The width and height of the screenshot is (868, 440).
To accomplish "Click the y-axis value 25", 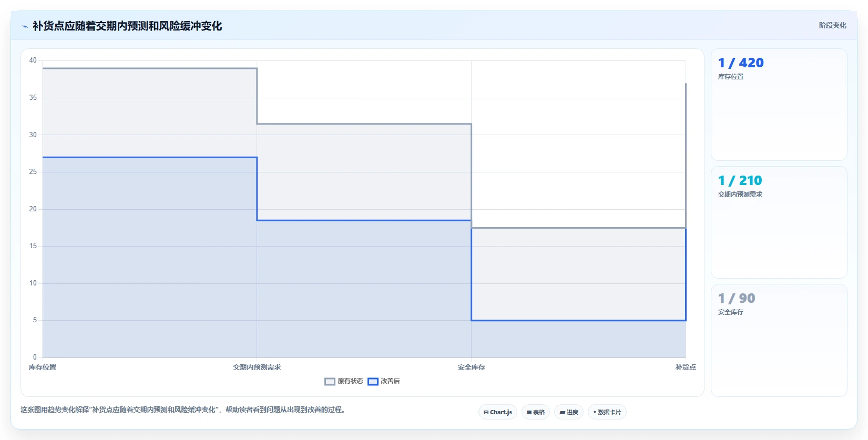I will tap(33, 172).
